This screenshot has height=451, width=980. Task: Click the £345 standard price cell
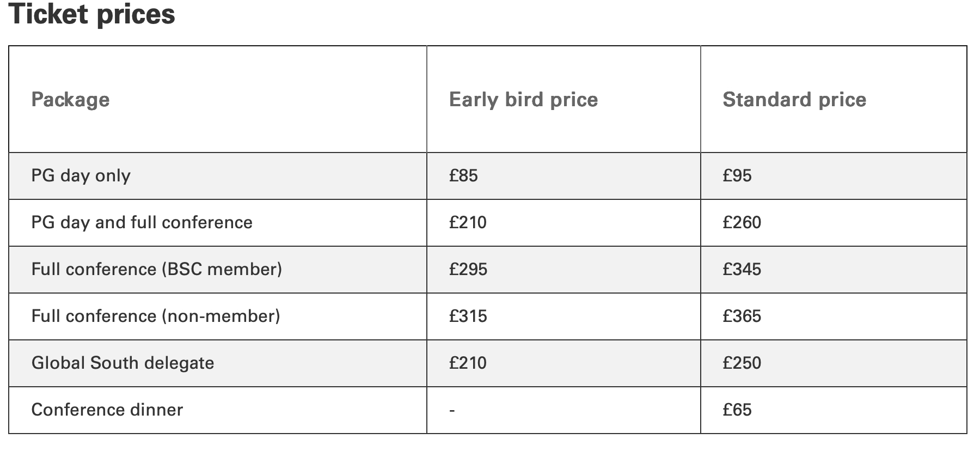(742, 270)
